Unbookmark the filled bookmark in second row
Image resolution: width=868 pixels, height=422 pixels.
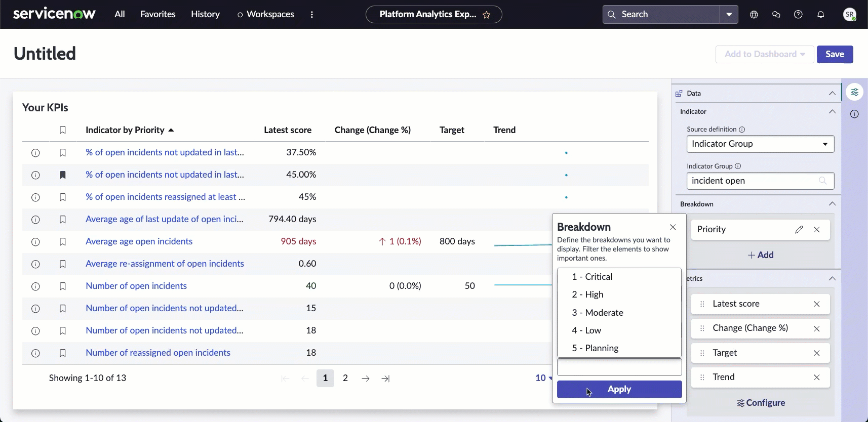pos(63,175)
